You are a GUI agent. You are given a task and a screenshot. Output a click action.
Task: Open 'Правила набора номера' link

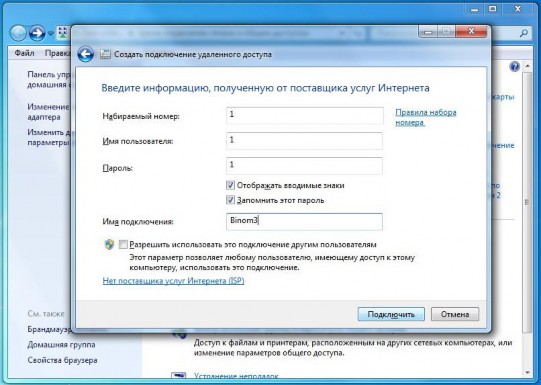426,117
